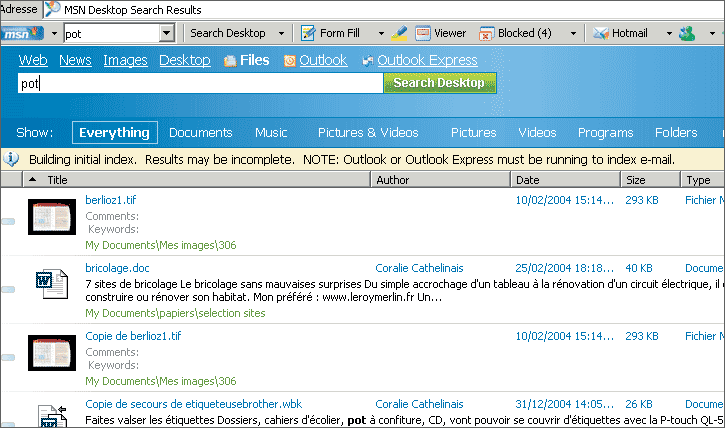The image size is (725, 428).
Task: Click the toolbar search field containing pot
Action: point(111,33)
